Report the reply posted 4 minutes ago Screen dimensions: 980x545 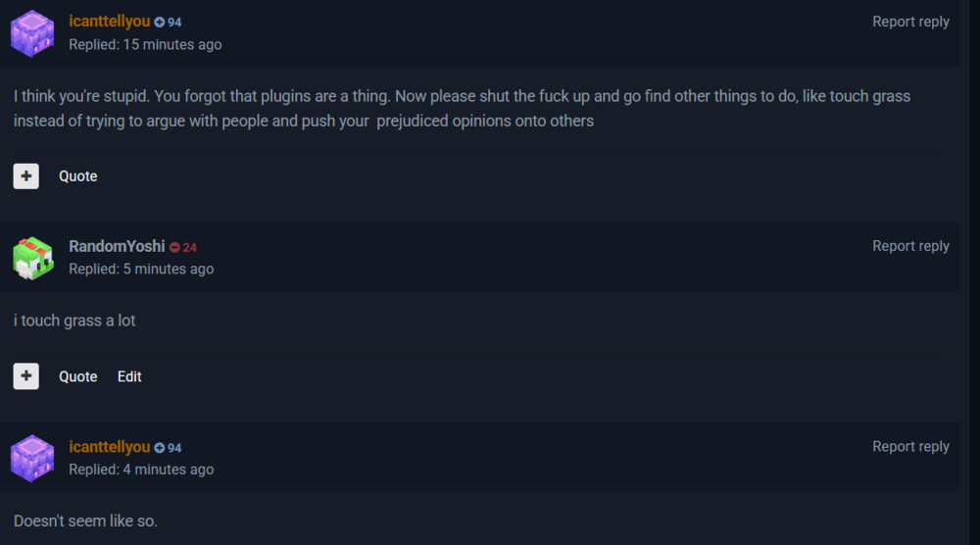coord(910,447)
